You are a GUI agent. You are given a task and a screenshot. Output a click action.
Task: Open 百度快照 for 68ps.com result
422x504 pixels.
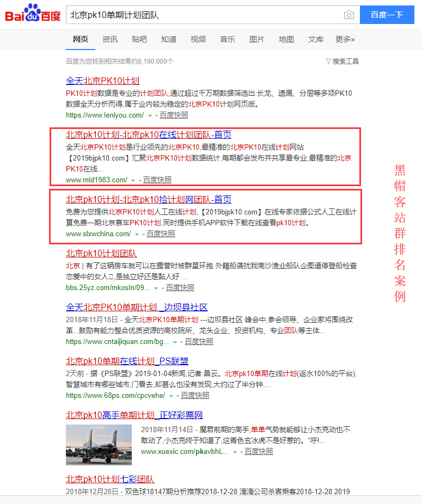195,395
